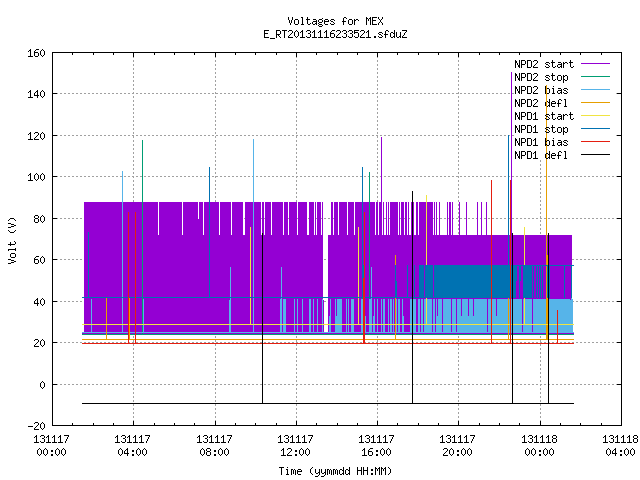640x480 pixels.
Task: Click the 120 y-axis tick label
Action: (36, 136)
